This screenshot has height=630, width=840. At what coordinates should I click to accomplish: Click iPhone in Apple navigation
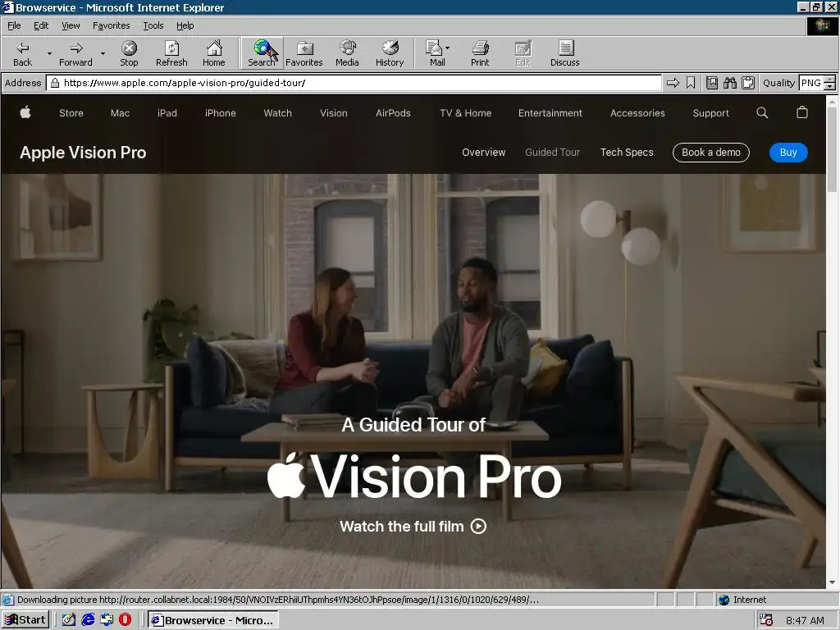point(220,113)
